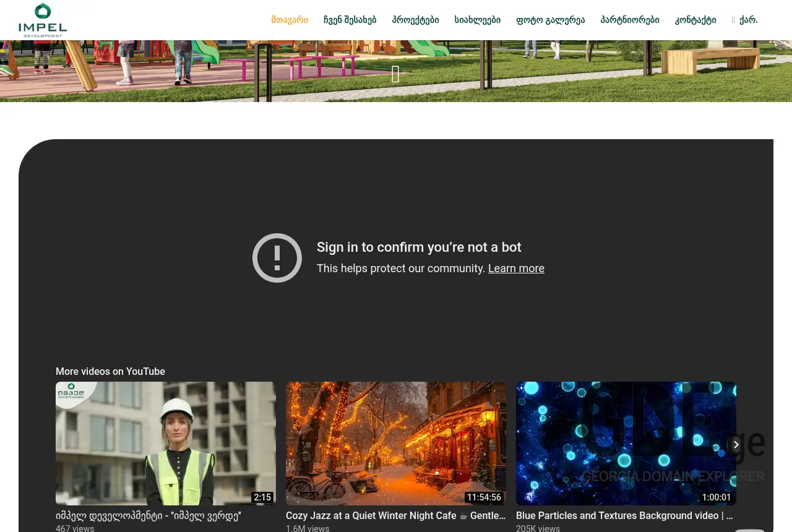Click the Impel Development logo
The image size is (792, 532).
pyautogui.click(x=43, y=20)
